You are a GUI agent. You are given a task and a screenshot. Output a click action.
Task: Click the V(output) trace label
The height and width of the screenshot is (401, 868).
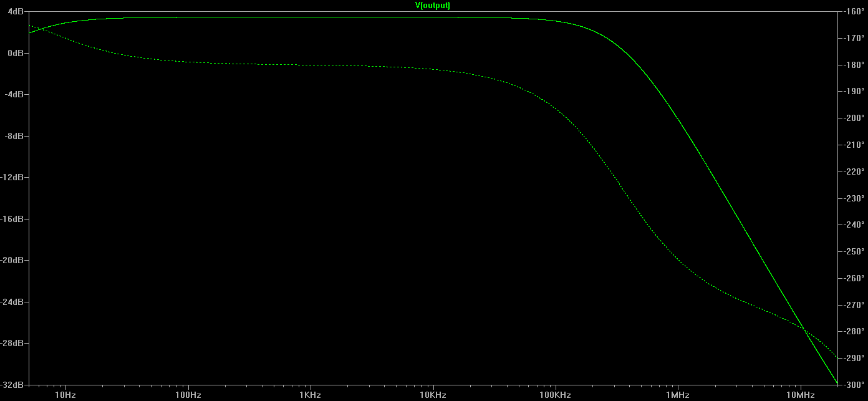[x=433, y=5]
